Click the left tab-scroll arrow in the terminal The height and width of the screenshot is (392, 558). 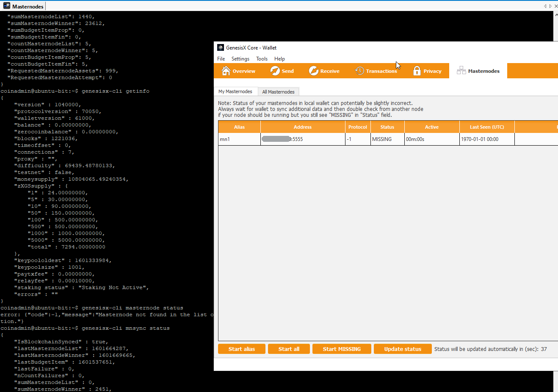tap(545, 6)
